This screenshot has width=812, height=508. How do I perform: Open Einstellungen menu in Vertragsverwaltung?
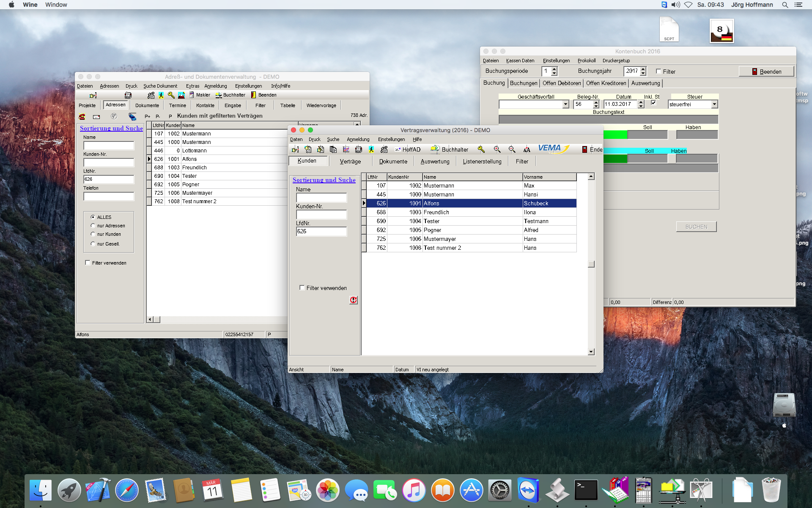[391, 139]
